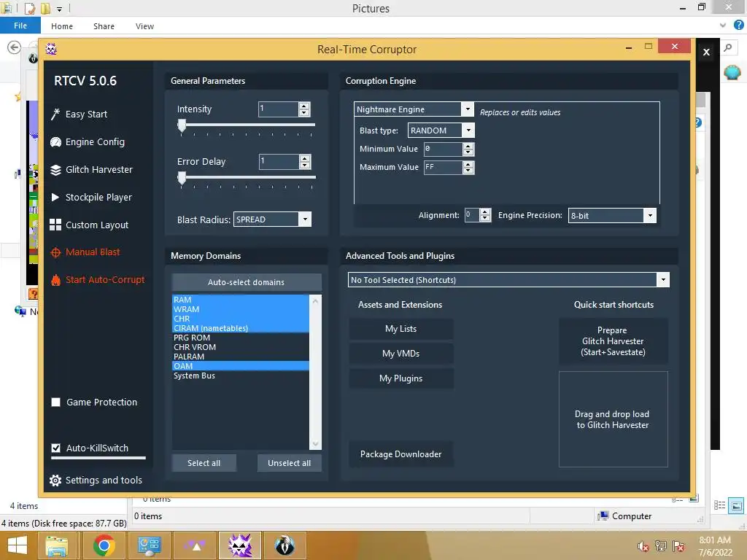Click Manual Blast crosshair icon

point(55,252)
